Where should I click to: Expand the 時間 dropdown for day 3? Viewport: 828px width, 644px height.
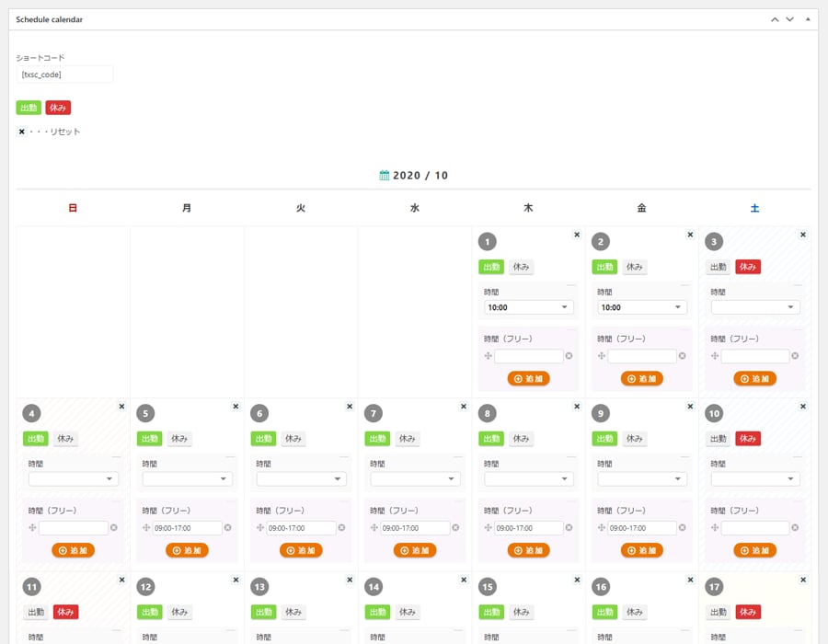(x=755, y=307)
